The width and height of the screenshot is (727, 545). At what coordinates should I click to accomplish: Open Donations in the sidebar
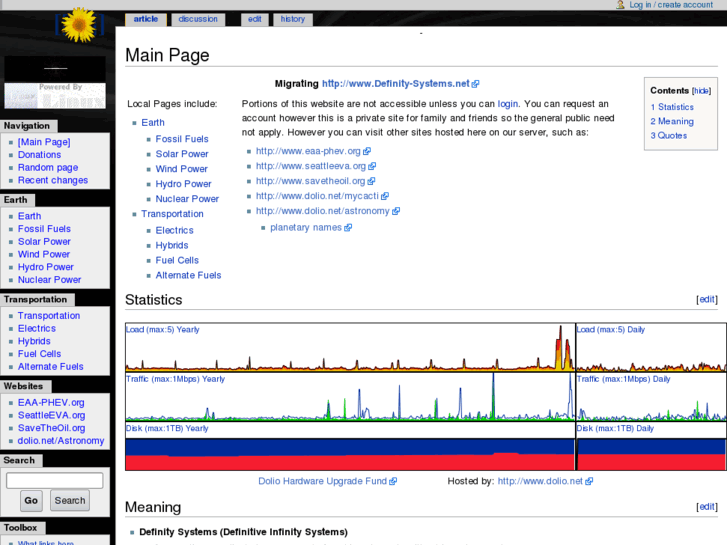coord(39,155)
